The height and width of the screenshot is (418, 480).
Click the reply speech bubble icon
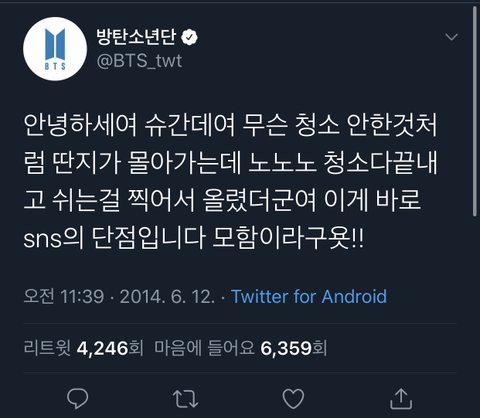[x=77, y=398]
